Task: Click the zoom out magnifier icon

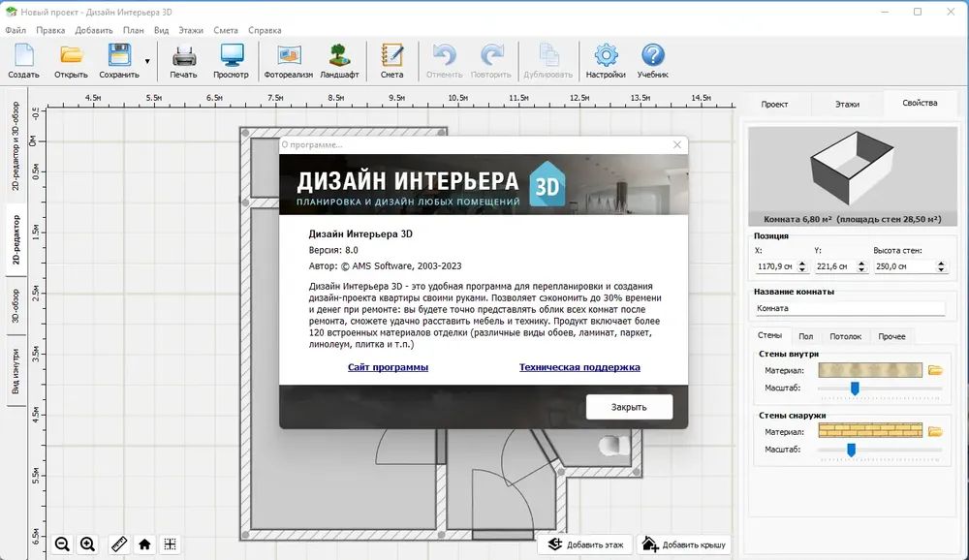Action: (62, 544)
